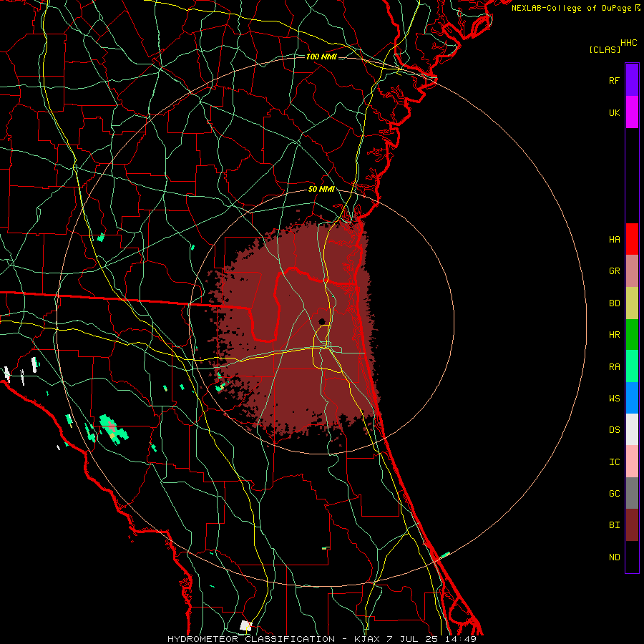Click the 100 NMI range ring label
This screenshot has width=644, height=644.
click(x=321, y=57)
